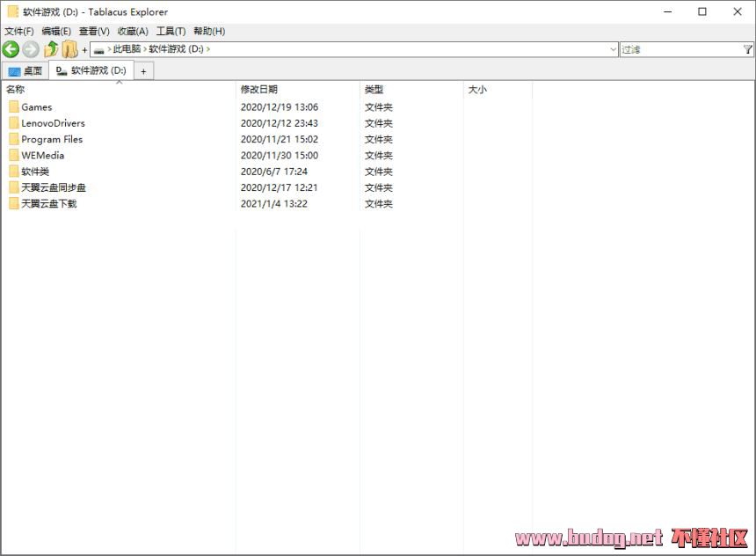
Task: Open the folders pane toolbar icon
Action: tap(70, 49)
